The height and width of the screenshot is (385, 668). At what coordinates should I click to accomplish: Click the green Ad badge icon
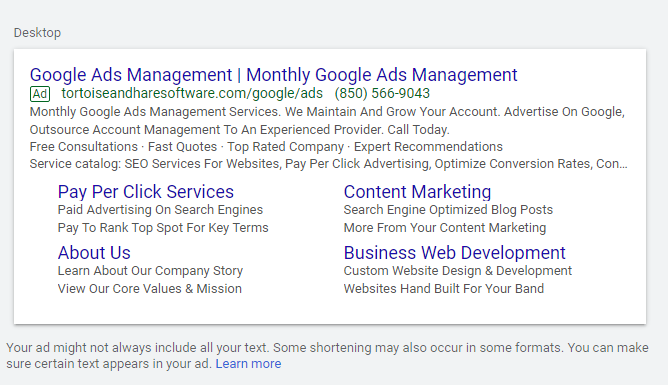(x=40, y=94)
